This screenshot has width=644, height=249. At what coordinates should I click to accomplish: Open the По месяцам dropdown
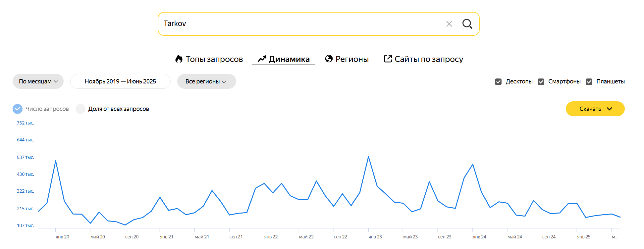38,81
